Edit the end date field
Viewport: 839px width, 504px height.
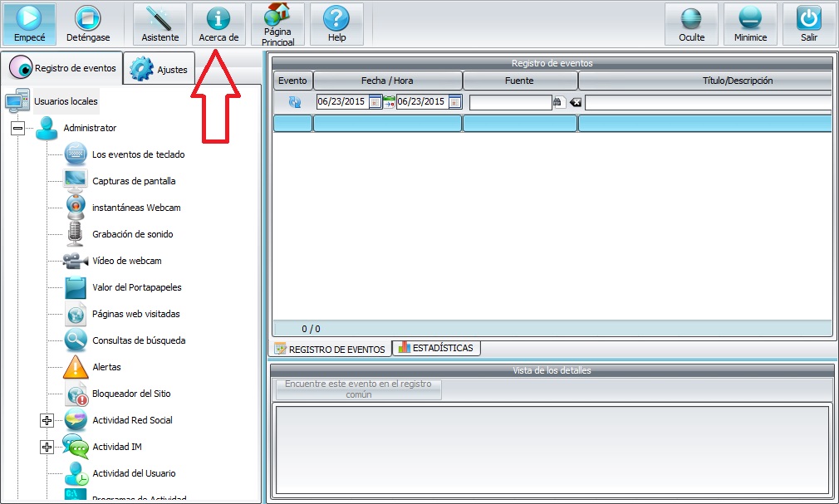coord(422,101)
